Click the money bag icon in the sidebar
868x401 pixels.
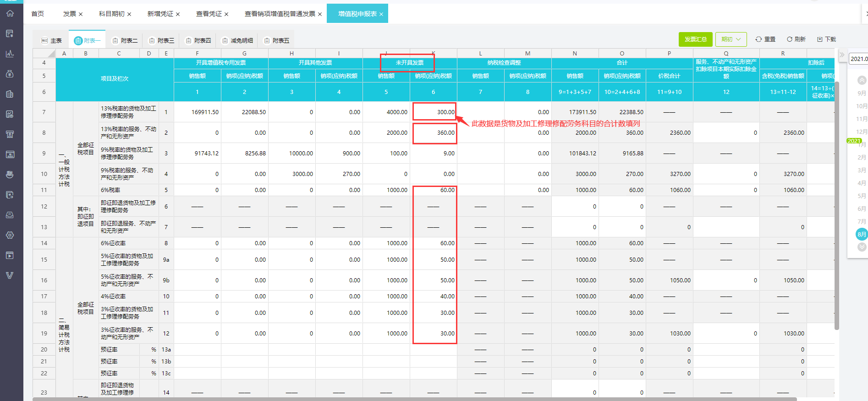tap(10, 74)
